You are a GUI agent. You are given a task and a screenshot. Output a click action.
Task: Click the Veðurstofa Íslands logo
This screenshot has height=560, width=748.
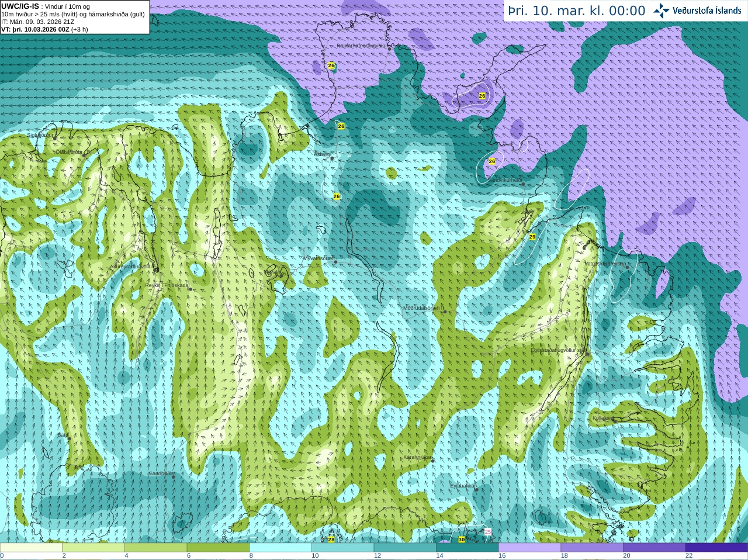pyautogui.click(x=697, y=11)
